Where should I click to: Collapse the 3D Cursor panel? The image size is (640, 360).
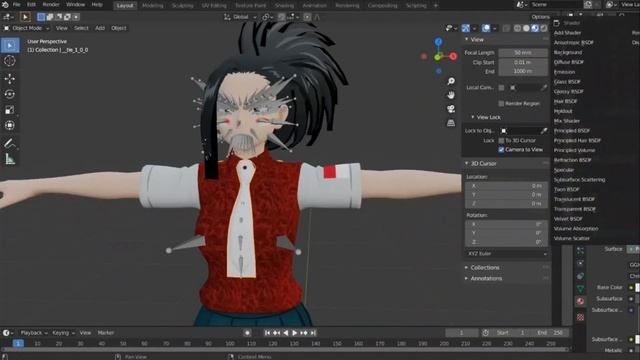(x=481, y=163)
